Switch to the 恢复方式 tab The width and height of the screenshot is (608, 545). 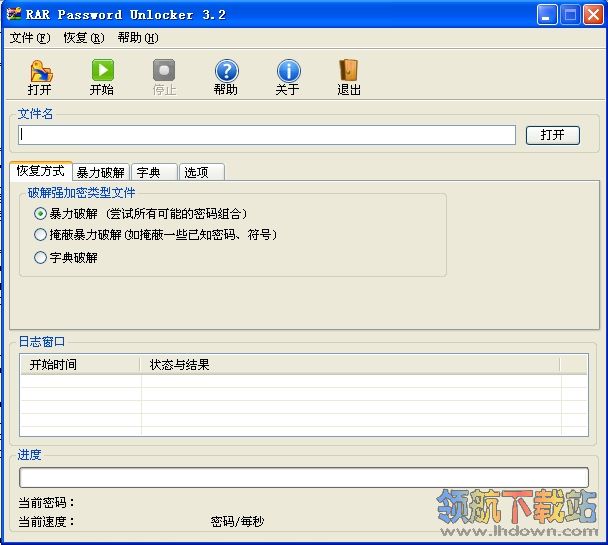click(41, 171)
